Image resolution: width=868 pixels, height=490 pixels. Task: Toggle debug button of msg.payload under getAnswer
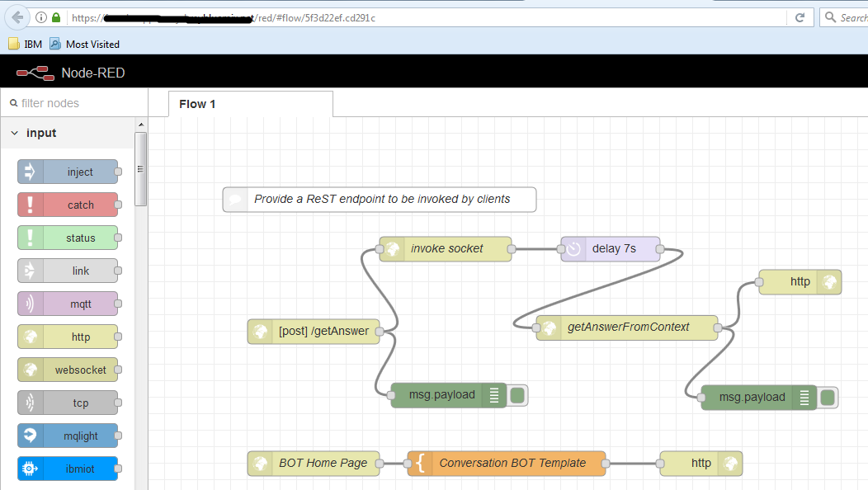(517, 395)
